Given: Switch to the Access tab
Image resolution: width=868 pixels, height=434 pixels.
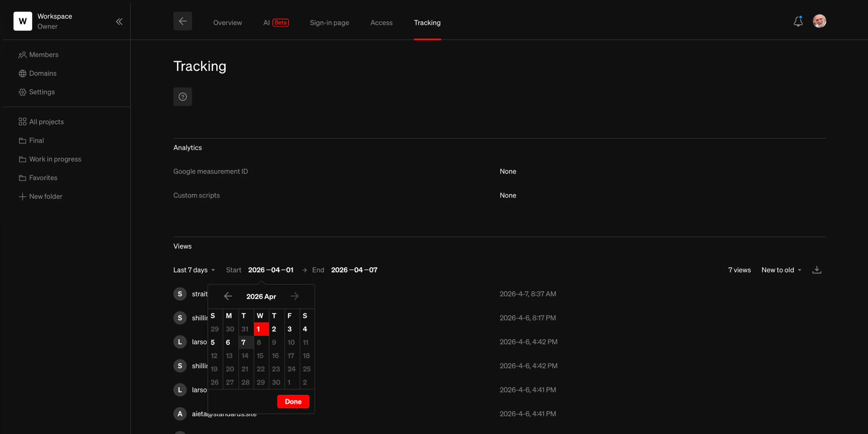Looking at the screenshot, I should pyautogui.click(x=382, y=22).
